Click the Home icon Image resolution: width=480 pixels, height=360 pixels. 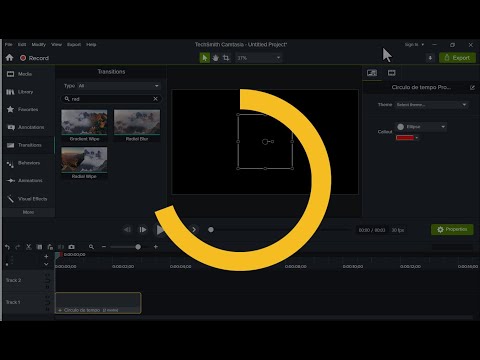point(9,58)
